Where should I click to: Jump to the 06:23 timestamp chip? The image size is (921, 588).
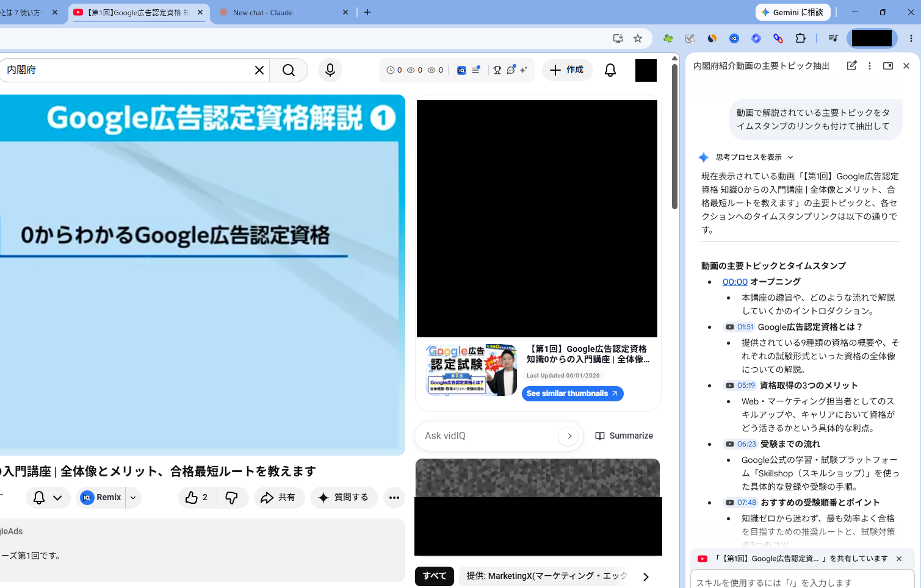tap(740, 444)
